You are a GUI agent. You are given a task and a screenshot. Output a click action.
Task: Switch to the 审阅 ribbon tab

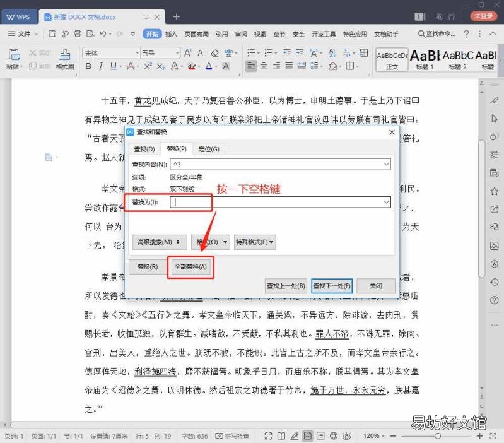(x=241, y=33)
